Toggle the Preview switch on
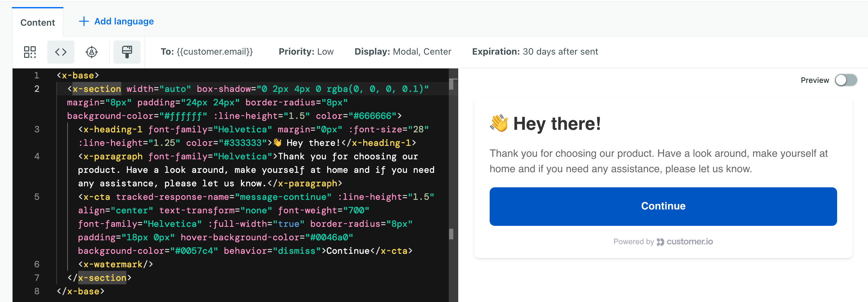Viewport: 868px width, 302px height. (845, 80)
